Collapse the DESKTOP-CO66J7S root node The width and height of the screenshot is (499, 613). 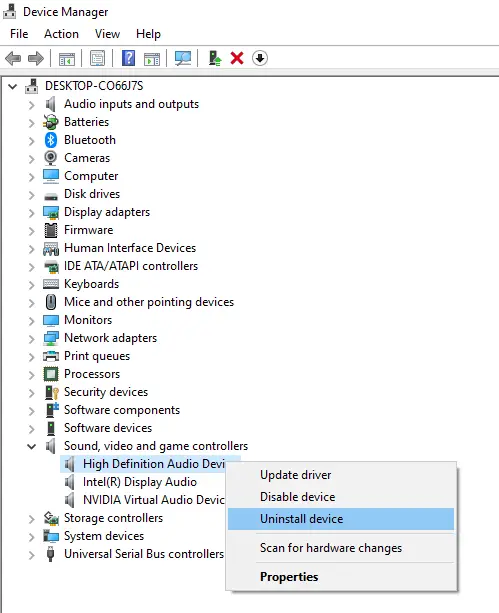click(13, 86)
